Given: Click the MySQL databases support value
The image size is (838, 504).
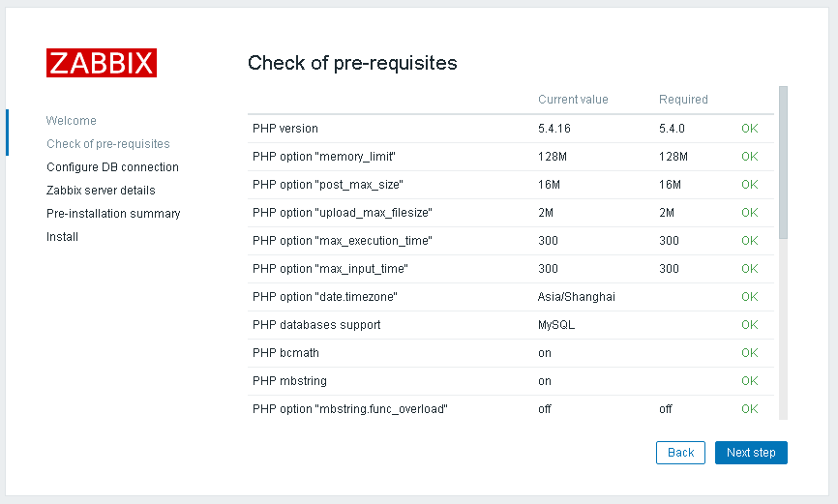Looking at the screenshot, I should pos(556,325).
